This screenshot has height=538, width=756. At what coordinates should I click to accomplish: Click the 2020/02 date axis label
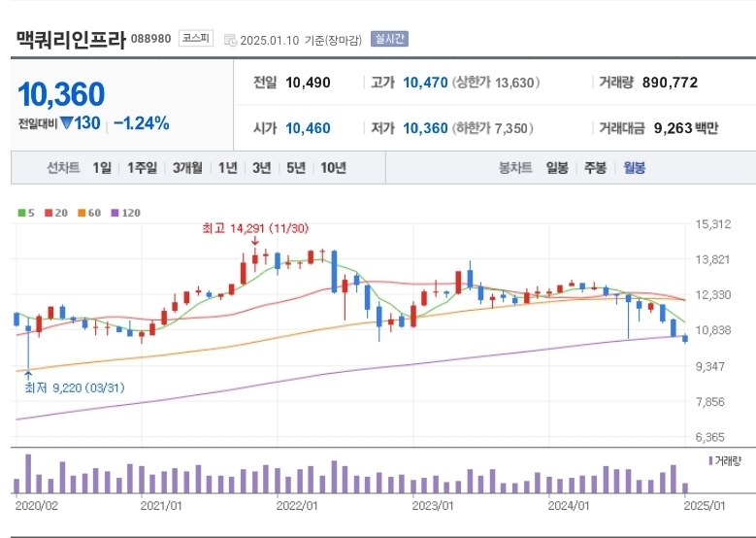(37, 506)
